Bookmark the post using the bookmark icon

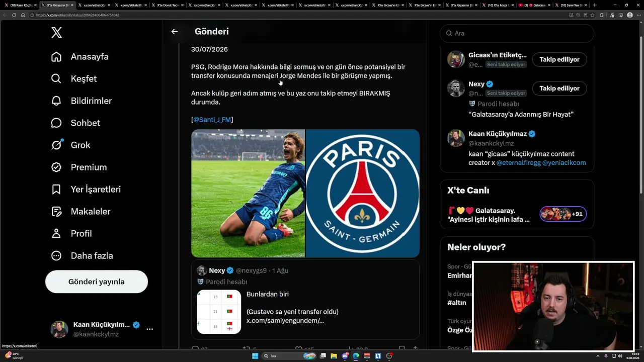pos(401,347)
